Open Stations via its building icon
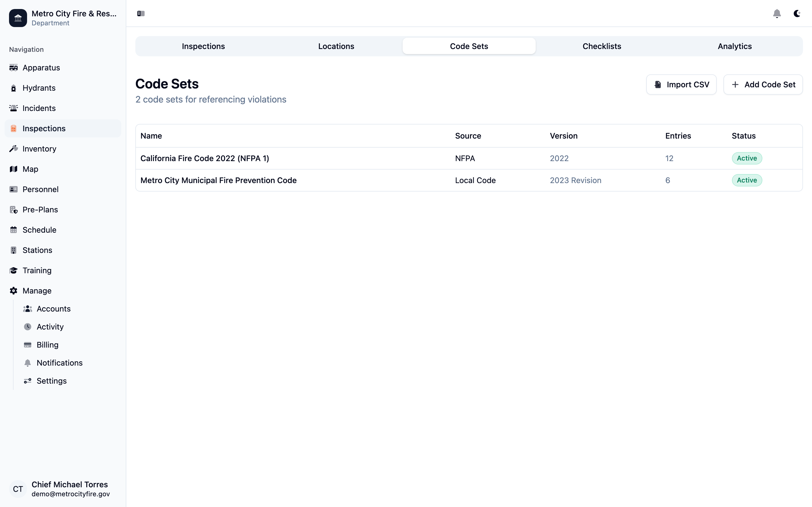812x507 pixels. click(x=14, y=250)
